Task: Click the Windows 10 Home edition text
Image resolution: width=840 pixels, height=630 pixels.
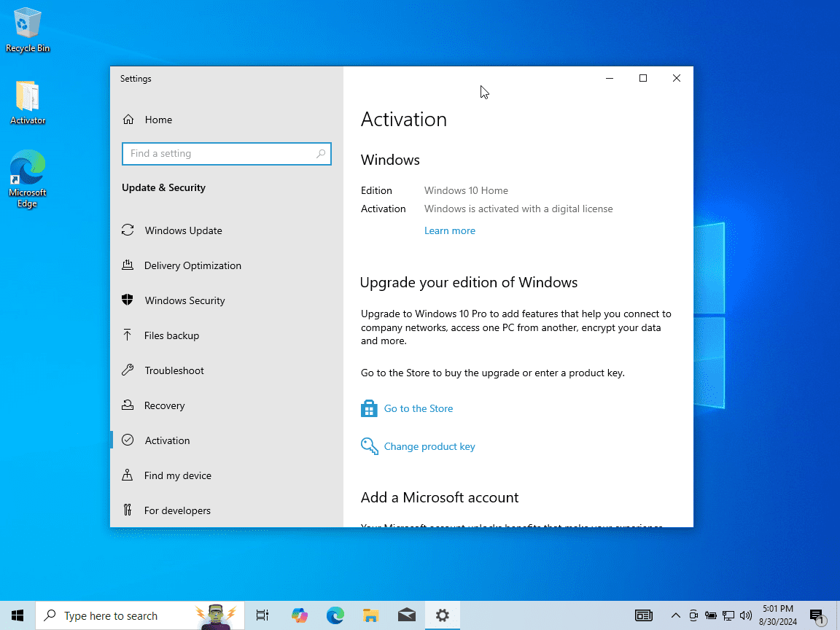Action: (x=466, y=191)
